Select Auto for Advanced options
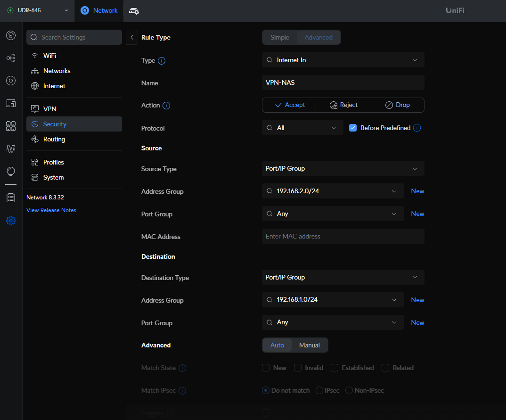 point(277,345)
